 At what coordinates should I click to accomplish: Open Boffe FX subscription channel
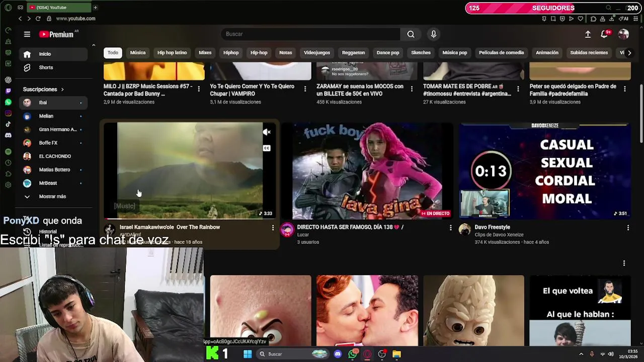[52, 143]
